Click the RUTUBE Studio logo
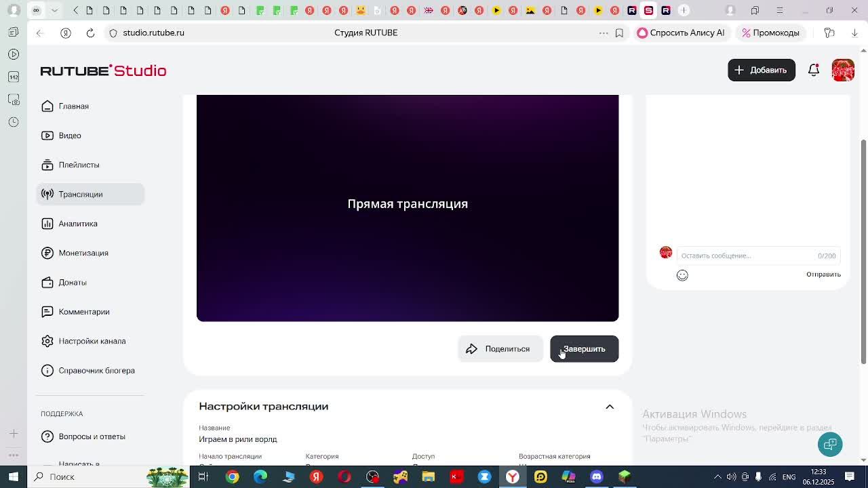This screenshot has height=488, width=868. 103,70
